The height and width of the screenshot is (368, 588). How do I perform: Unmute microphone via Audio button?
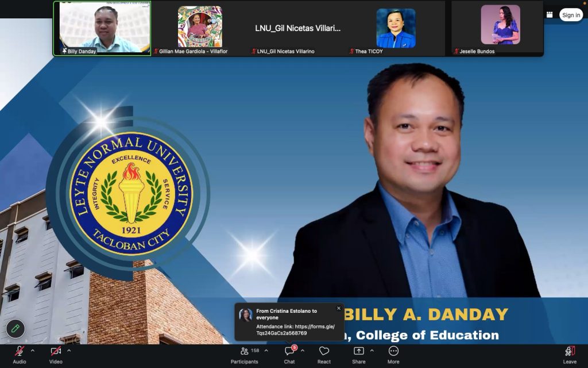pyautogui.click(x=20, y=355)
